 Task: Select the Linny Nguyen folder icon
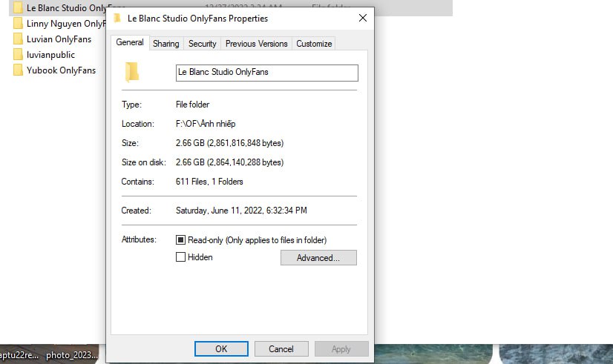18,24
